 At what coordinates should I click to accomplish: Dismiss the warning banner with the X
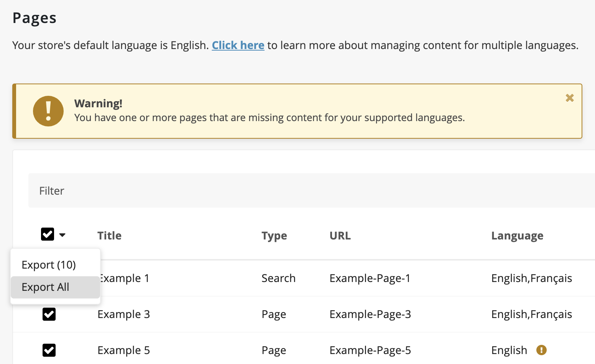pos(570,98)
